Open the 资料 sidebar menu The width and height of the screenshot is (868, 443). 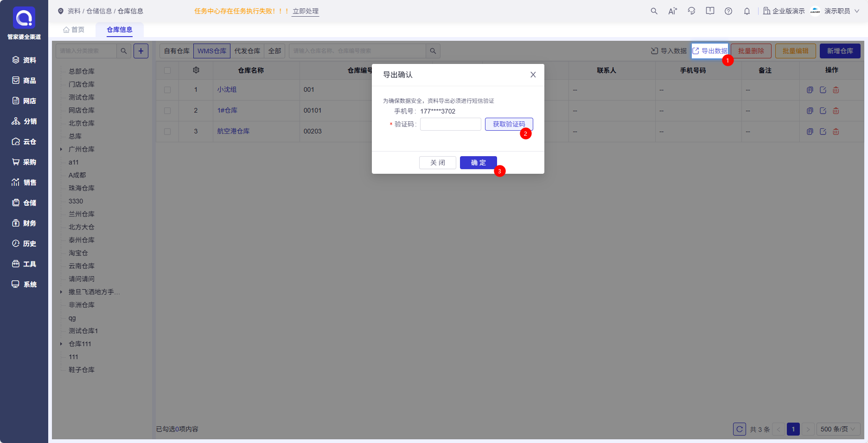click(x=24, y=60)
